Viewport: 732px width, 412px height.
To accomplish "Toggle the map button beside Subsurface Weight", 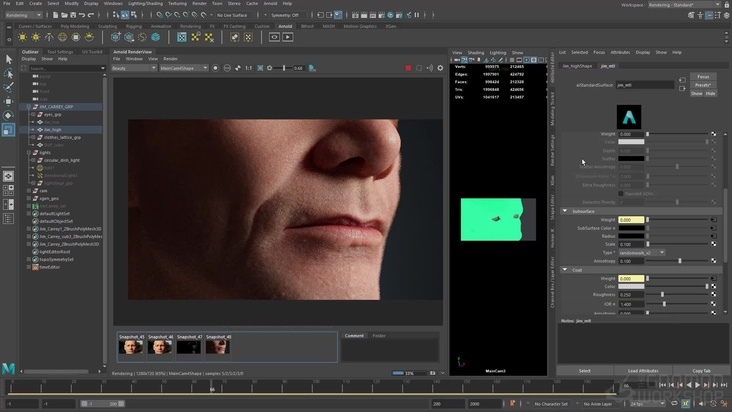I will pos(713,219).
